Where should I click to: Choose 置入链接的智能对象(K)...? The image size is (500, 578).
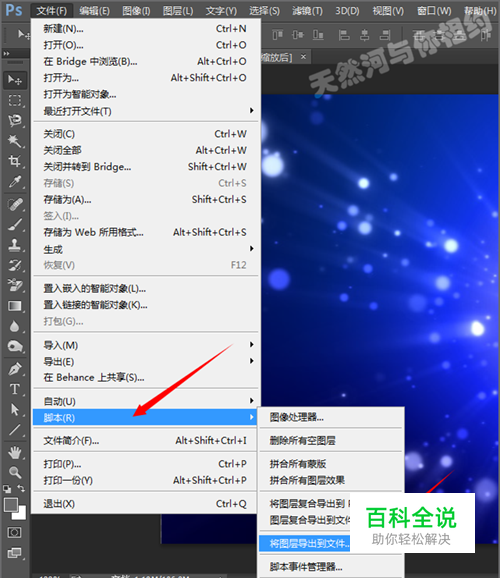point(145,305)
